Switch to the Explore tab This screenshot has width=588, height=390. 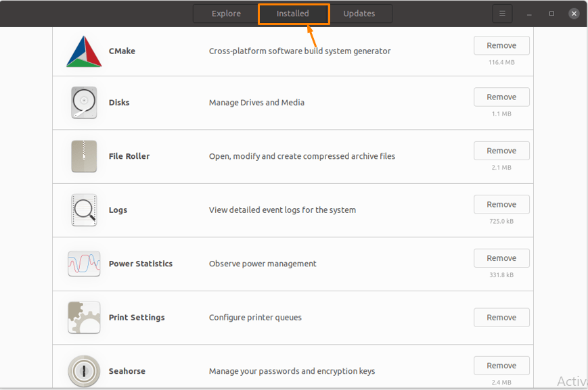[226, 14]
